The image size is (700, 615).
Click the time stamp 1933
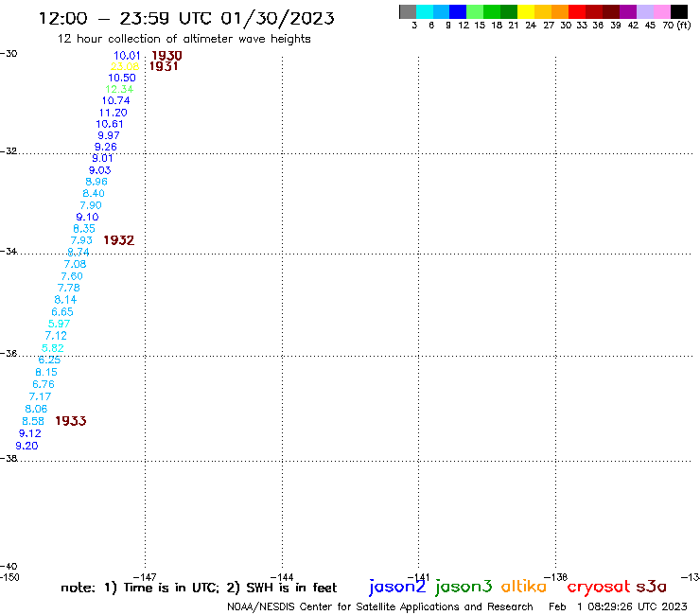tap(71, 421)
